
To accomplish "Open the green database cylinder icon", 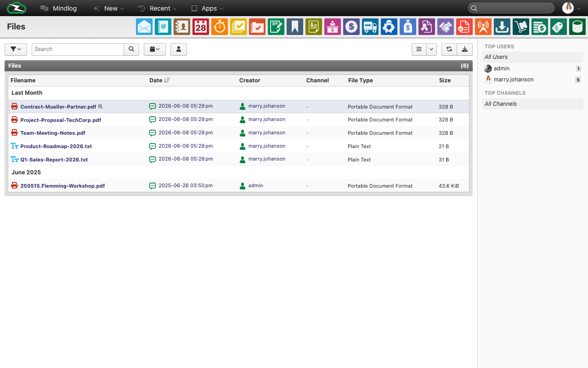I will [577, 27].
